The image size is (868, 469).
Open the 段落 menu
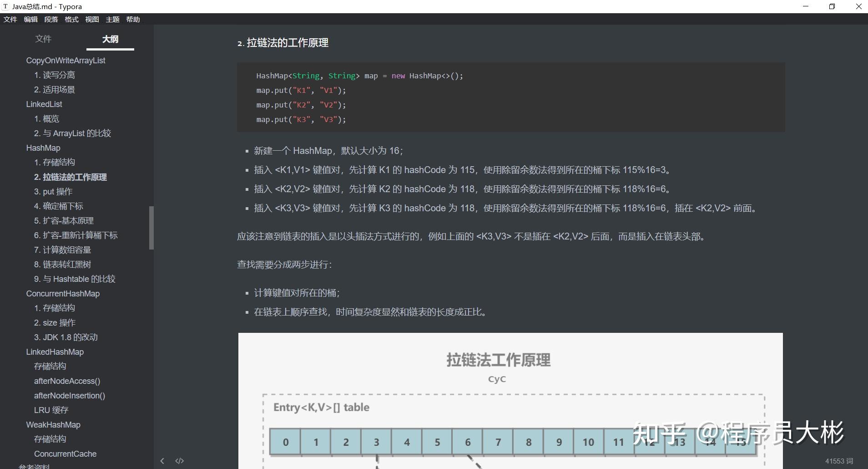(51, 19)
